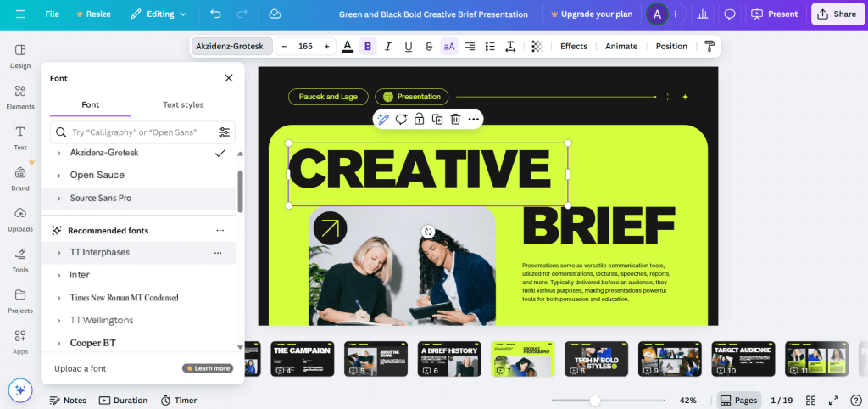868x409 pixels.
Task: Add collaborators with plus button
Action: [676, 14]
